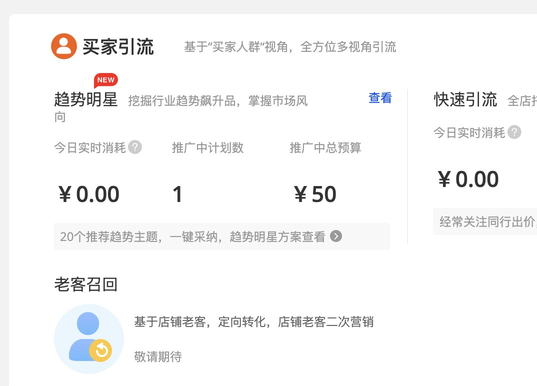Click the orange 买家引流 user avatar icon
Image resolution: width=537 pixels, height=386 pixels.
pyautogui.click(x=64, y=46)
